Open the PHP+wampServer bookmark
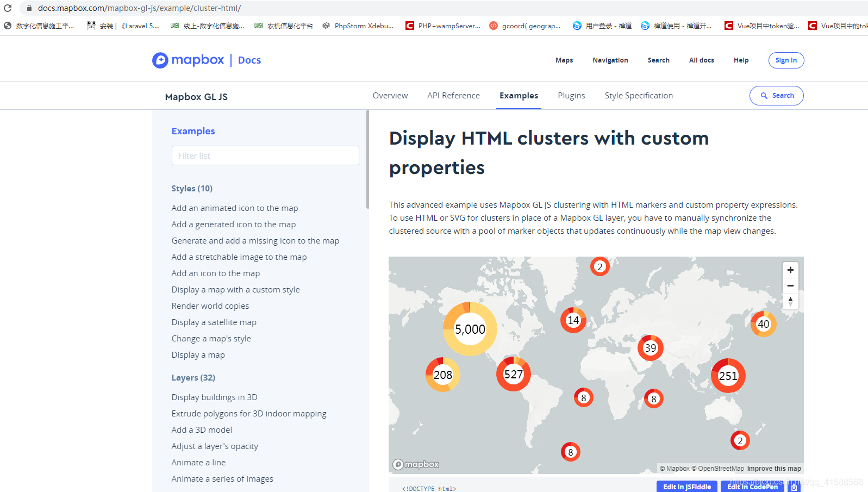The width and height of the screenshot is (868, 492). click(443, 26)
